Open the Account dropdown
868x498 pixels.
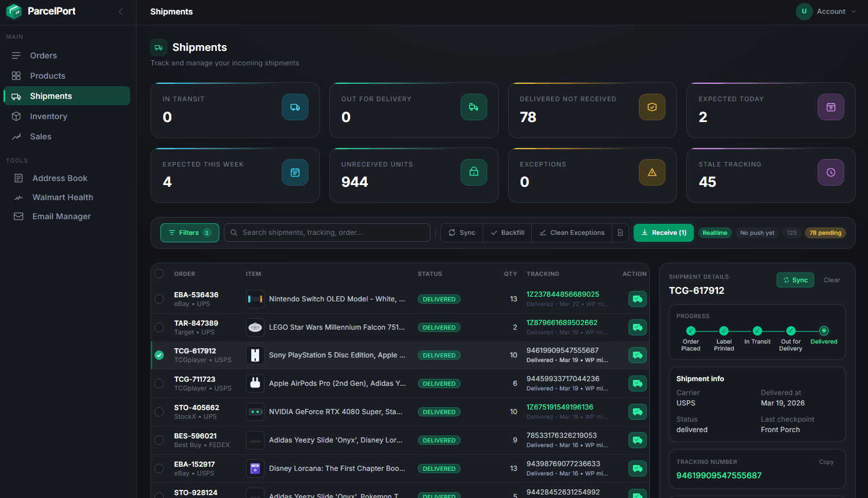[827, 11]
